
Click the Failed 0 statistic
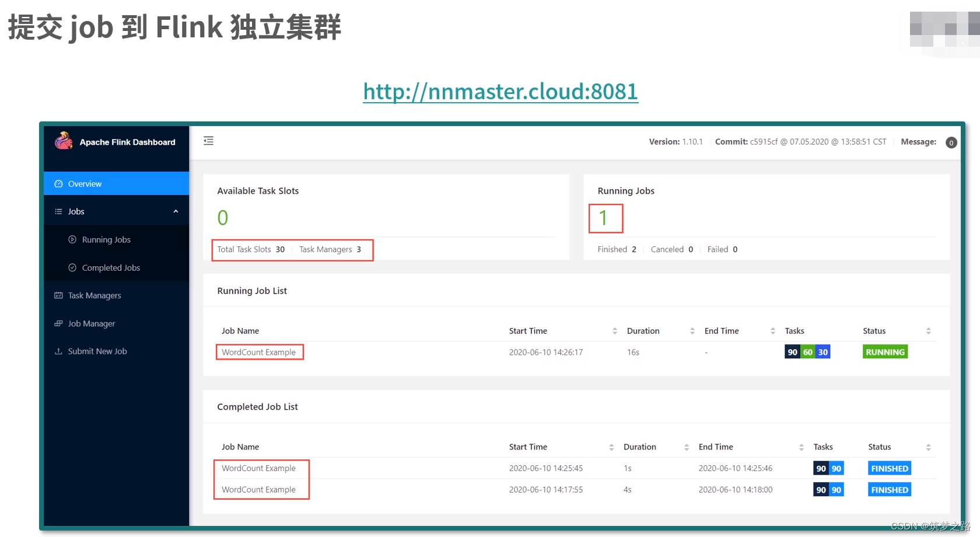point(722,249)
